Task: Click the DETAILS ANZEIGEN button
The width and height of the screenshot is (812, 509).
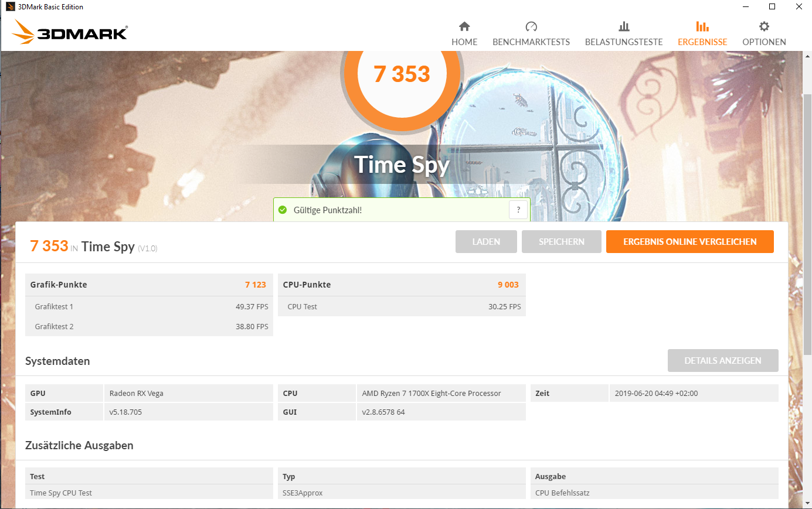Action: 723,361
